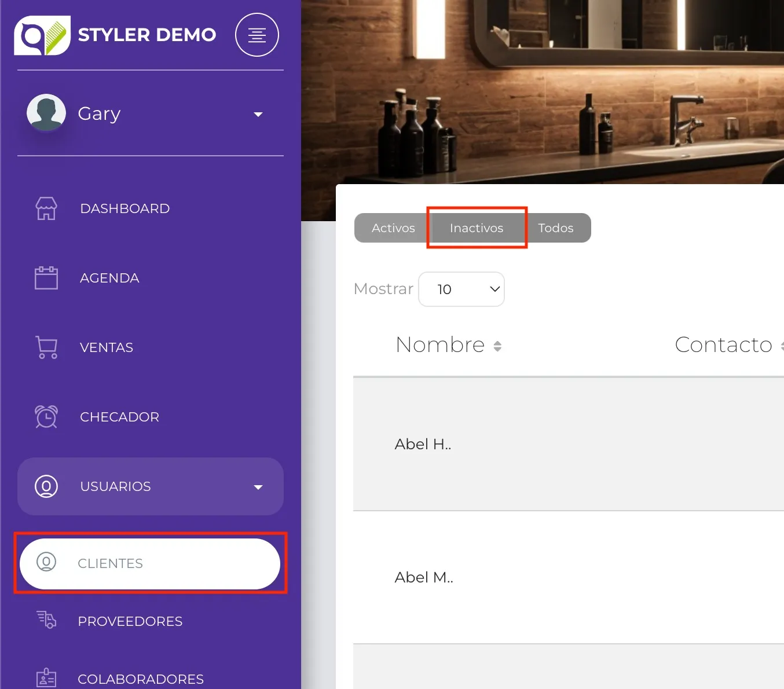Click the Styler Demo logo icon
The width and height of the screenshot is (784, 689).
click(x=42, y=35)
